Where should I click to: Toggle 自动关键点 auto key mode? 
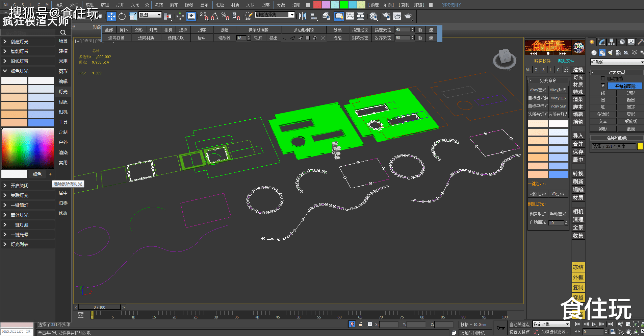tap(519, 325)
